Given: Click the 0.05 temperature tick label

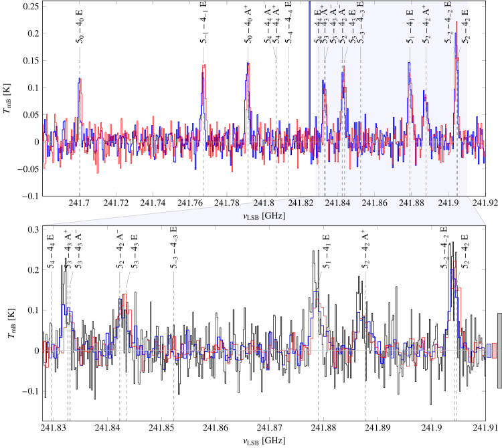Looking at the screenshot, I should coord(31,115).
